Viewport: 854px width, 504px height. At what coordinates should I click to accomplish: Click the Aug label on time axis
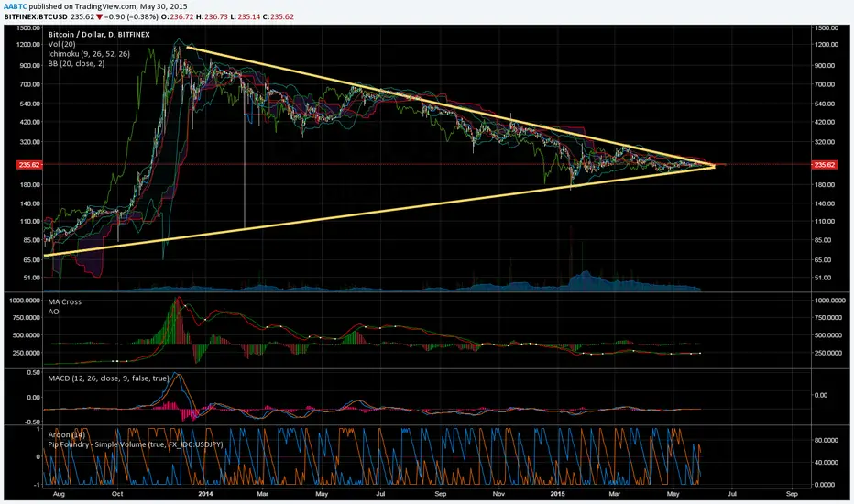click(x=59, y=494)
